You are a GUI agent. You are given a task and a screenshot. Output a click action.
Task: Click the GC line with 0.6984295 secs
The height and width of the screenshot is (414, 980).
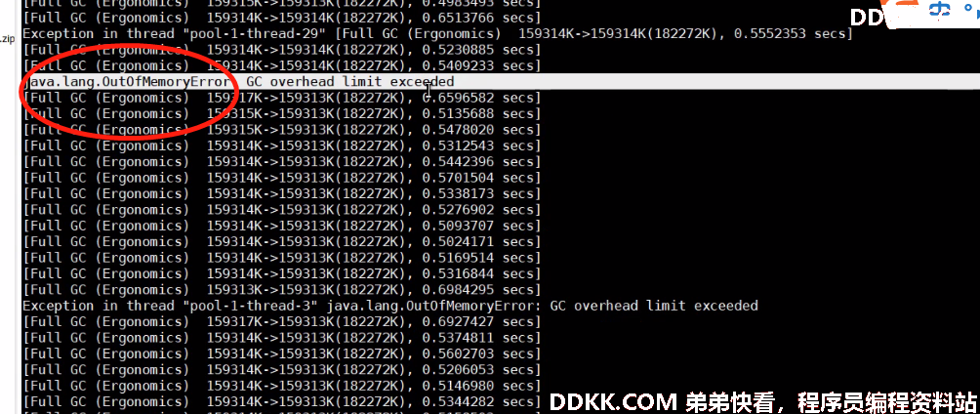(282, 290)
